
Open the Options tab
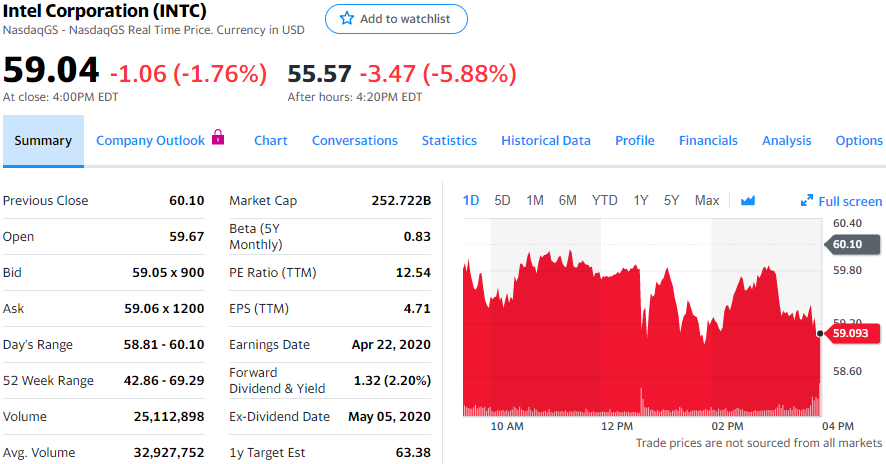coord(859,141)
